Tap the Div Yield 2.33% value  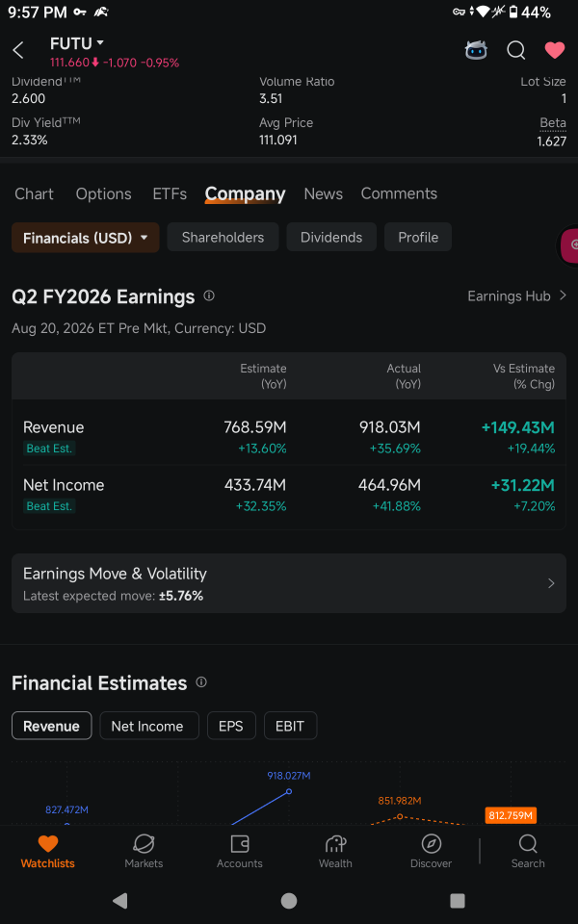pyautogui.click(x=30, y=141)
